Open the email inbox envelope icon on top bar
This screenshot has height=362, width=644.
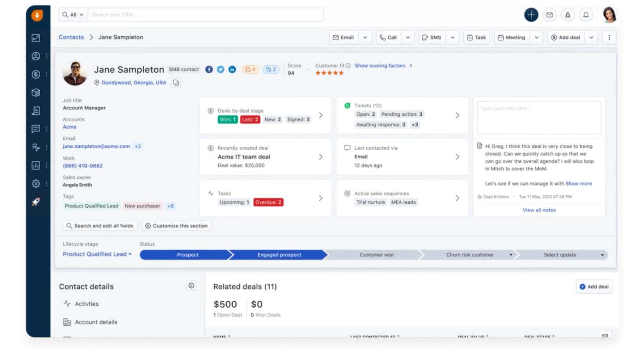pos(550,15)
